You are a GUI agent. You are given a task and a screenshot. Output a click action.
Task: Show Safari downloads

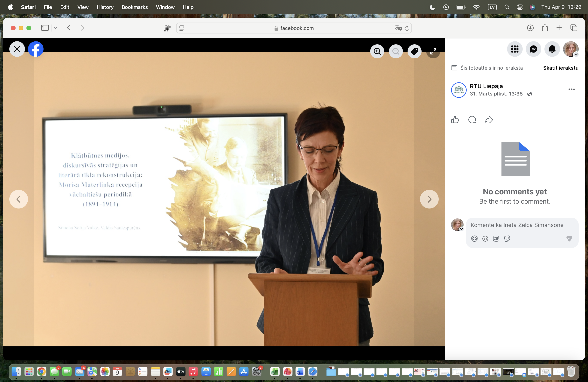pyautogui.click(x=530, y=28)
